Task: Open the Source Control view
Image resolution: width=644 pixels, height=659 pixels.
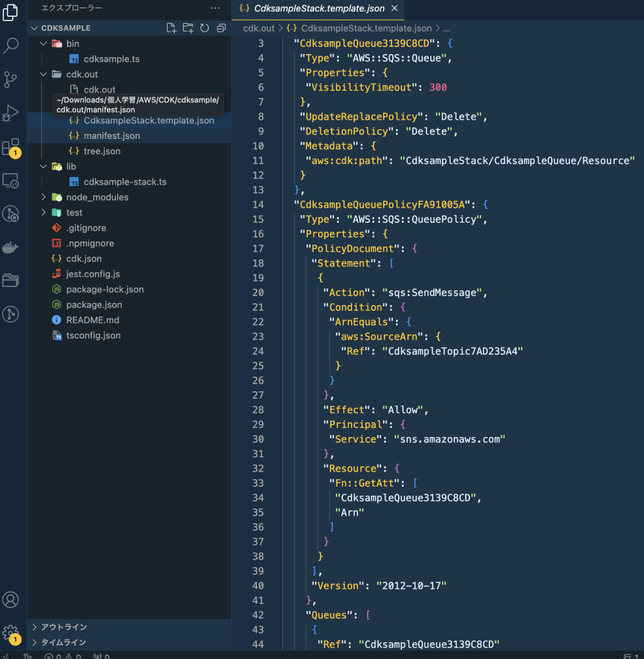Action: click(11, 79)
